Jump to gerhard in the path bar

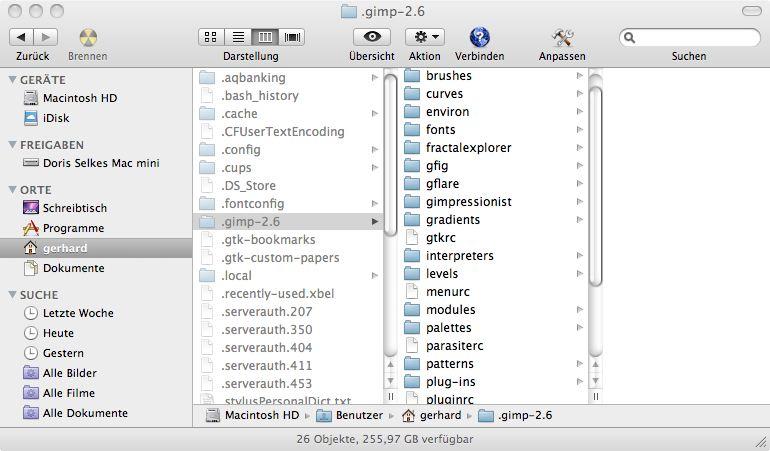(432, 415)
